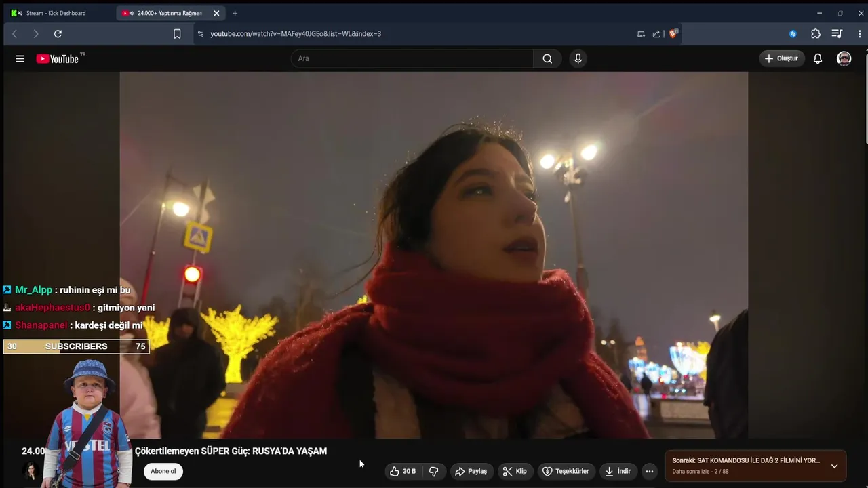Focus the Ara search field
Viewport: 868px width, 488px height.
tap(412, 59)
